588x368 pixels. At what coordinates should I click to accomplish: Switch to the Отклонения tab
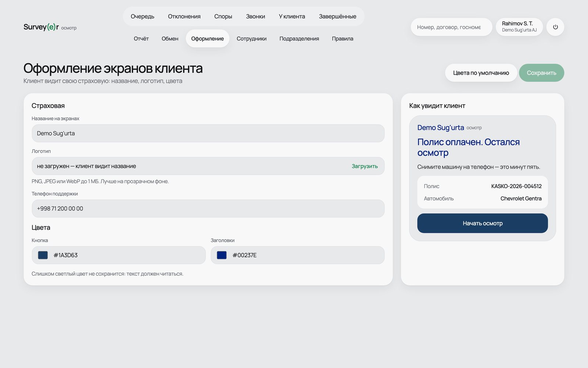[184, 17]
